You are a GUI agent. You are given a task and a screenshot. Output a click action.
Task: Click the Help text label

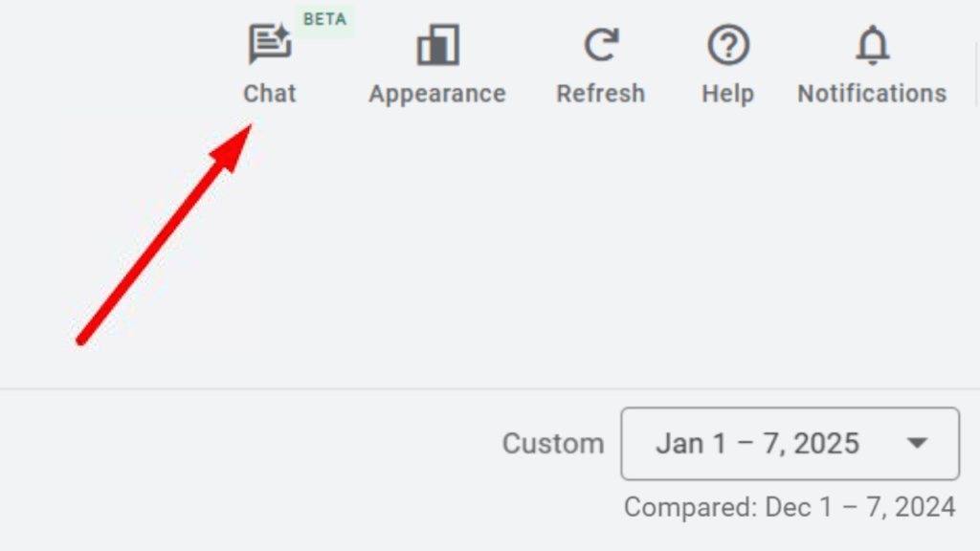(x=728, y=93)
